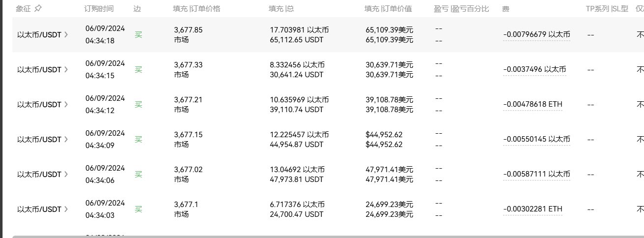Select 以太币/USDT pair name in the 04:34:06 row

[39, 175]
